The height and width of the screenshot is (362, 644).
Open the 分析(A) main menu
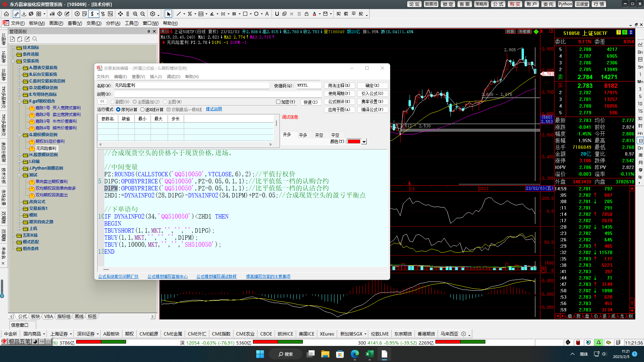(x=113, y=23)
